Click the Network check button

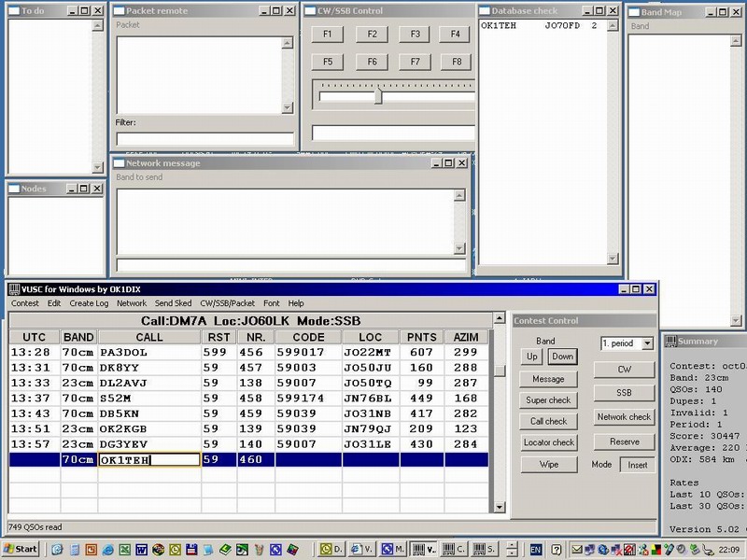624,417
